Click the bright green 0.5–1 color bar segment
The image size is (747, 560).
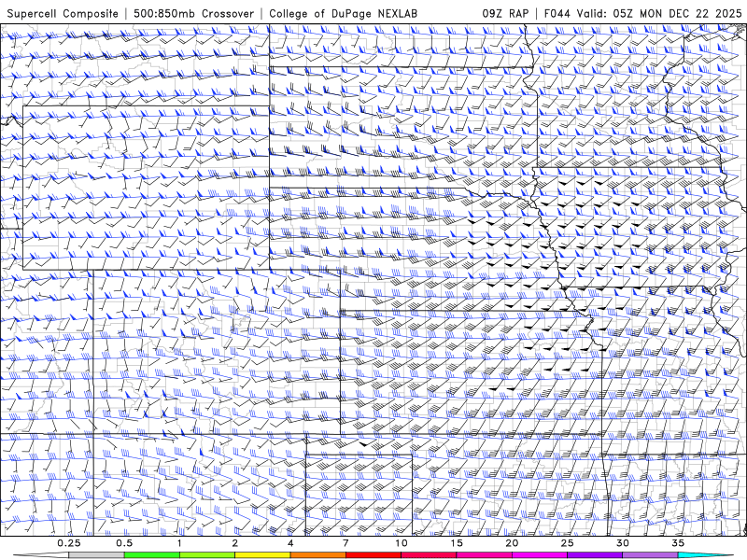tap(151, 555)
